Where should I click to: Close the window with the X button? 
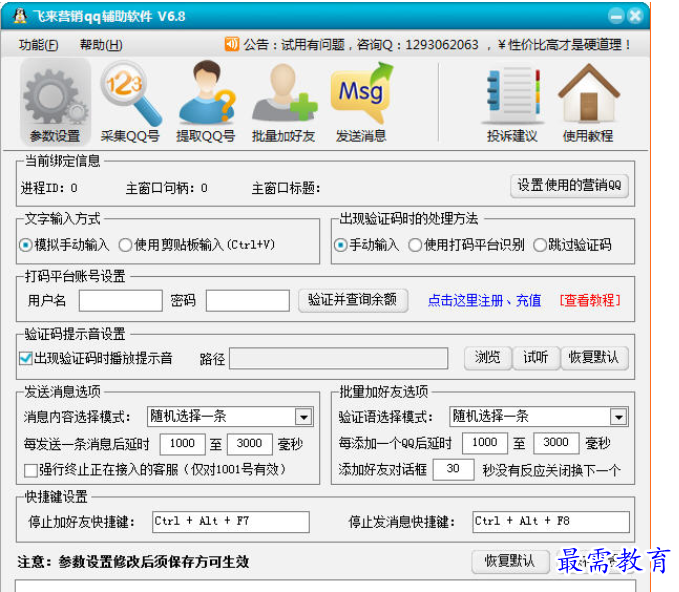pos(635,16)
